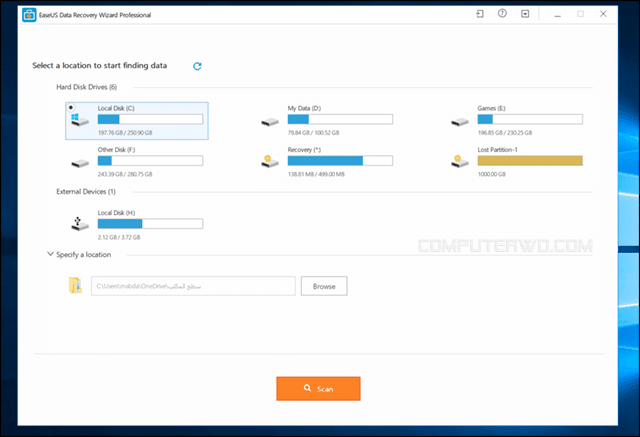
Task: Click the 197.76 GB / 250.90 GB size text
Action: tap(125, 133)
